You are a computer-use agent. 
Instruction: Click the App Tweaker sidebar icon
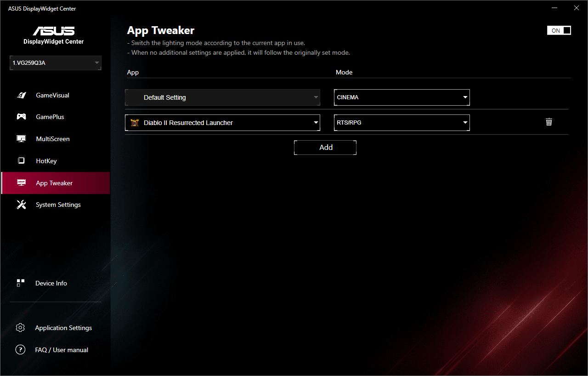(21, 183)
